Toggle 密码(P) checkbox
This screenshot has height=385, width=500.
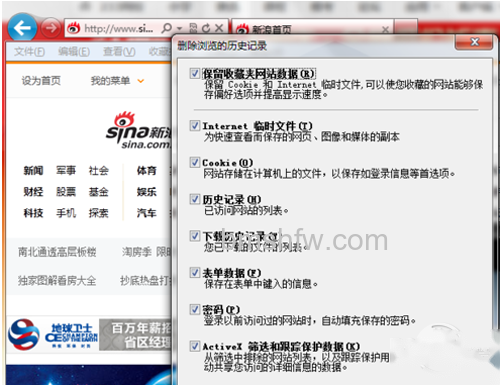point(195,309)
